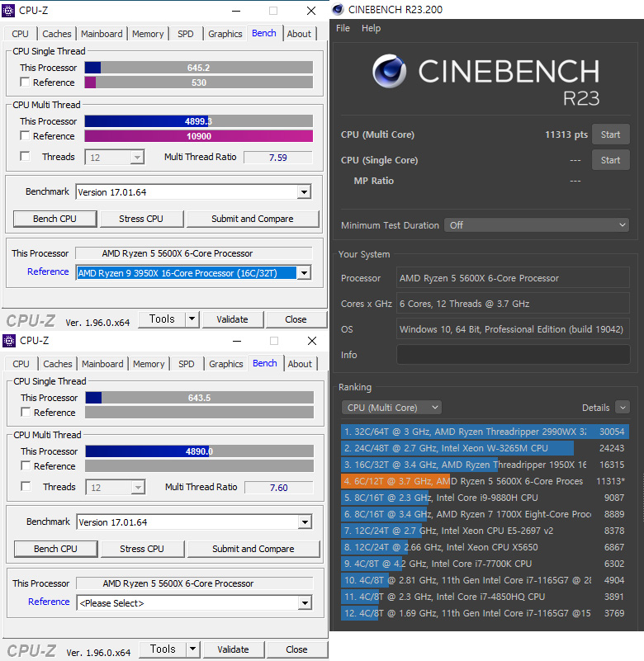The image size is (644, 661).
Task: Click multi thread score bar 4890.0
Action: click(x=200, y=451)
